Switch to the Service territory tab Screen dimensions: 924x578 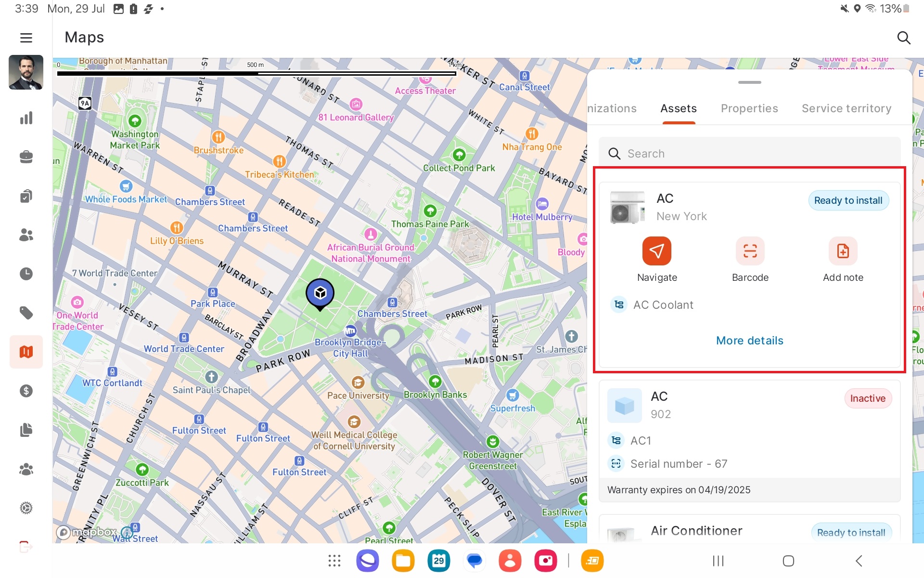point(846,108)
